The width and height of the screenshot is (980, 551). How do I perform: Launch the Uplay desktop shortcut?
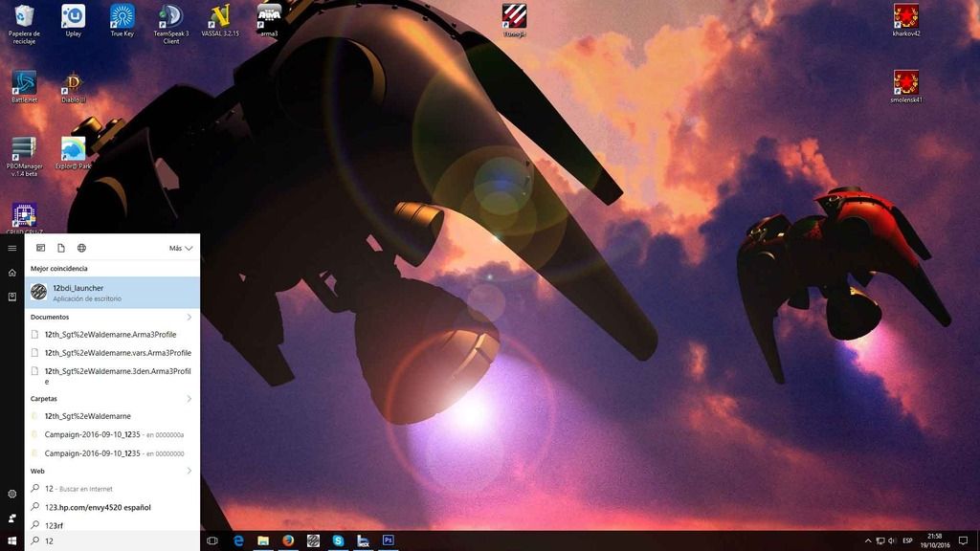73,21
